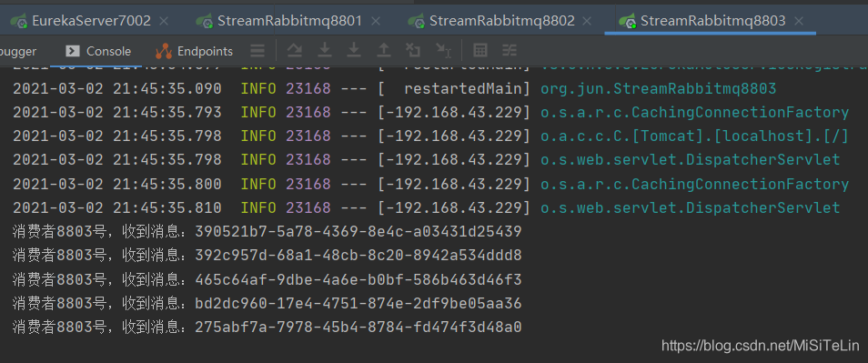Switch to the EurekaServer7002 run tab
868x363 pixels.
(x=91, y=21)
